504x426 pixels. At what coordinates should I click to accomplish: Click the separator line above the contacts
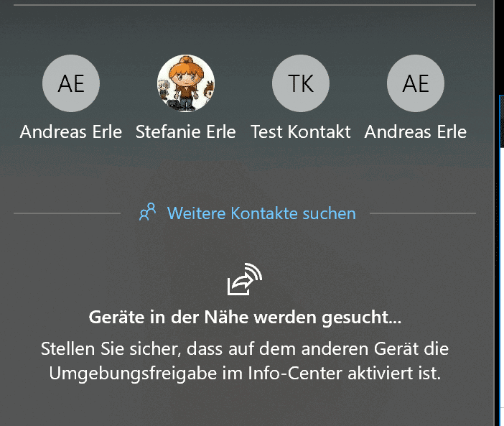click(x=245, y=5)
